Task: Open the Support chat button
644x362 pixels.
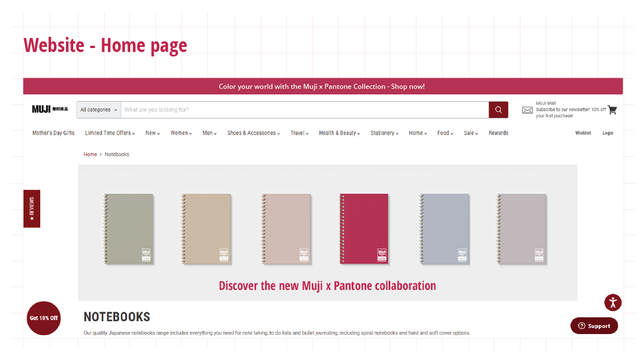Action: coord(594,326)
